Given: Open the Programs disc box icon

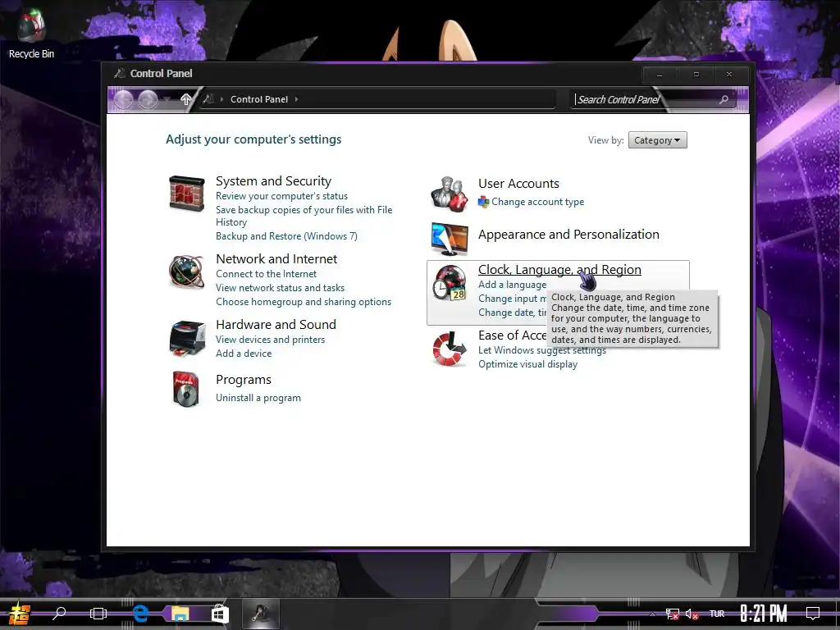Looking at the screenshot, I should [186, 389].
